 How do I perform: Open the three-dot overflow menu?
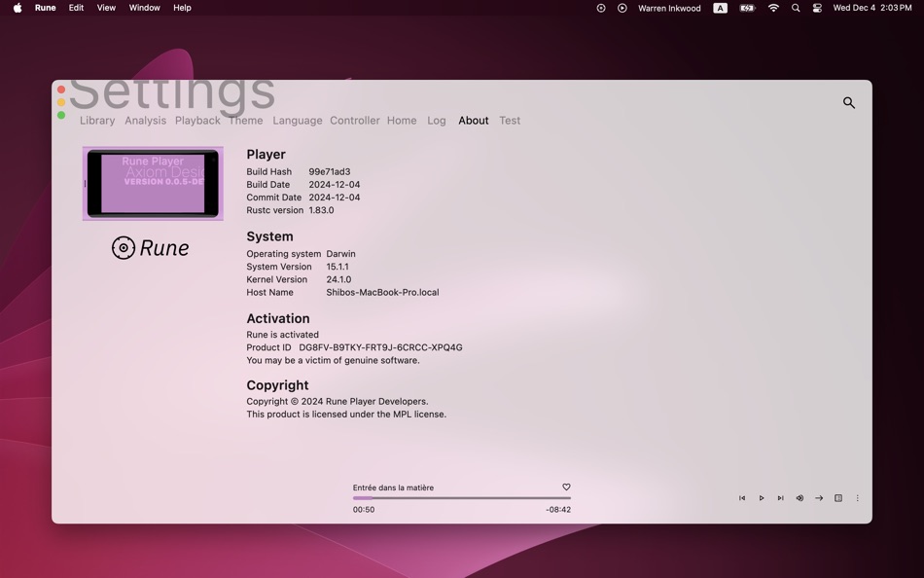(857, 497)
